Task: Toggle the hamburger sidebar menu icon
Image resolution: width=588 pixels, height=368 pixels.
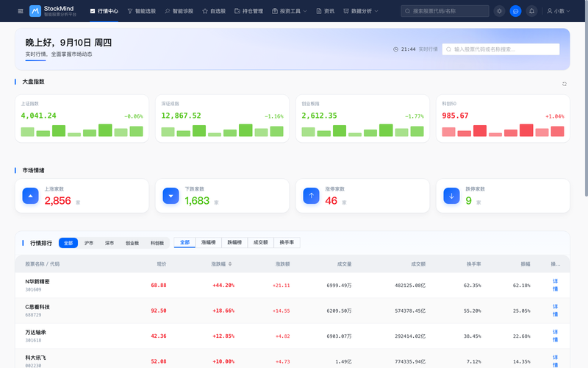Action: click(x=21, y=11)
